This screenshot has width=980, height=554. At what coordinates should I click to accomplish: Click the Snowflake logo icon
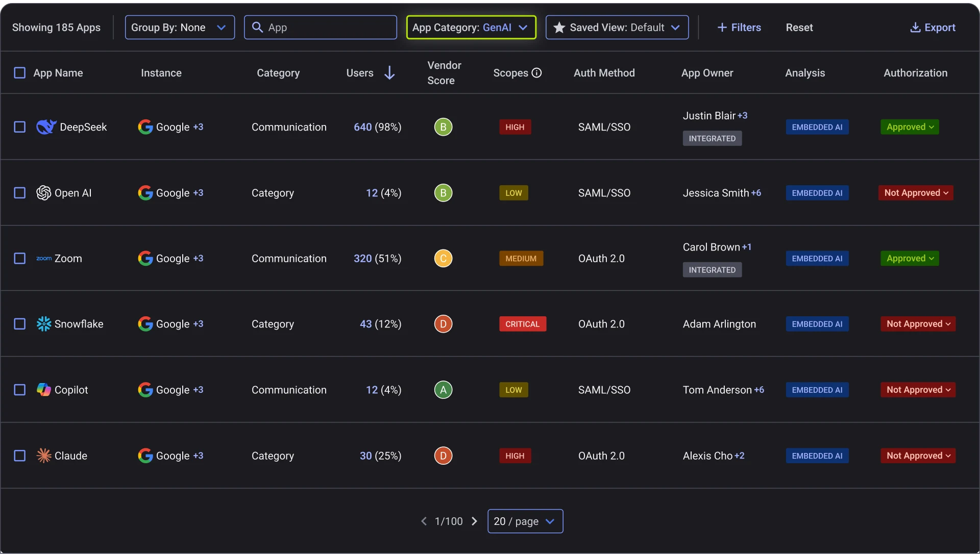coord(44,324)
